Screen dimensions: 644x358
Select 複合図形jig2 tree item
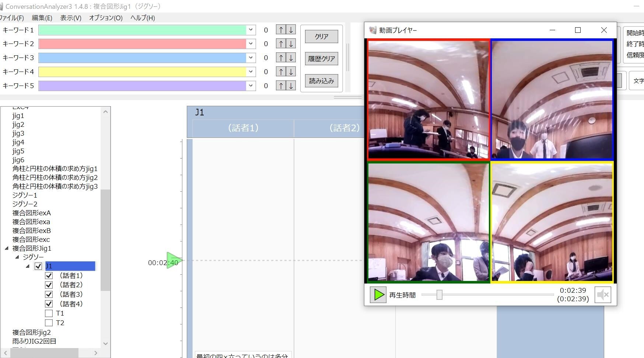(x=31, y=333)
